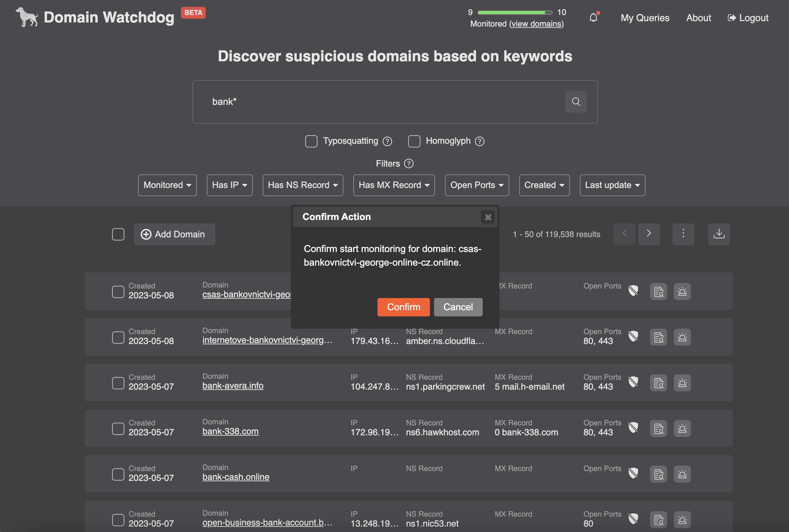The width and height of the screenshot is (789, 532).
Task: Expand the Has NS Record filter dropdown
Action: pyautogui.click(x=303, y=185)
